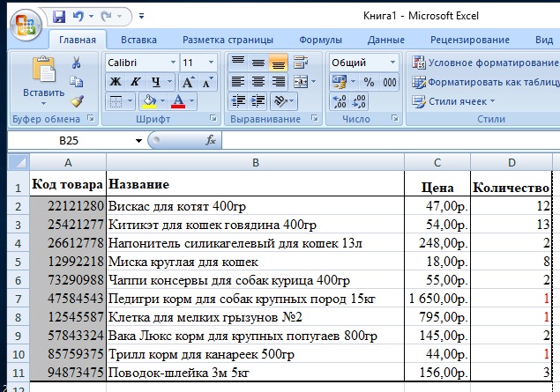Select cell with Миска круглая для кошек
This screenshot has width=560, height=392.
[256, 262]
